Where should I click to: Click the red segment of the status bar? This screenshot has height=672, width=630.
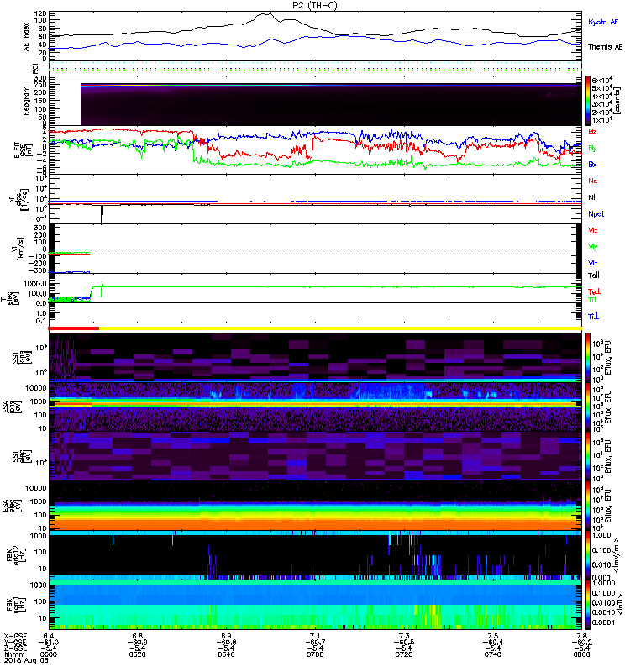point(74,328)
